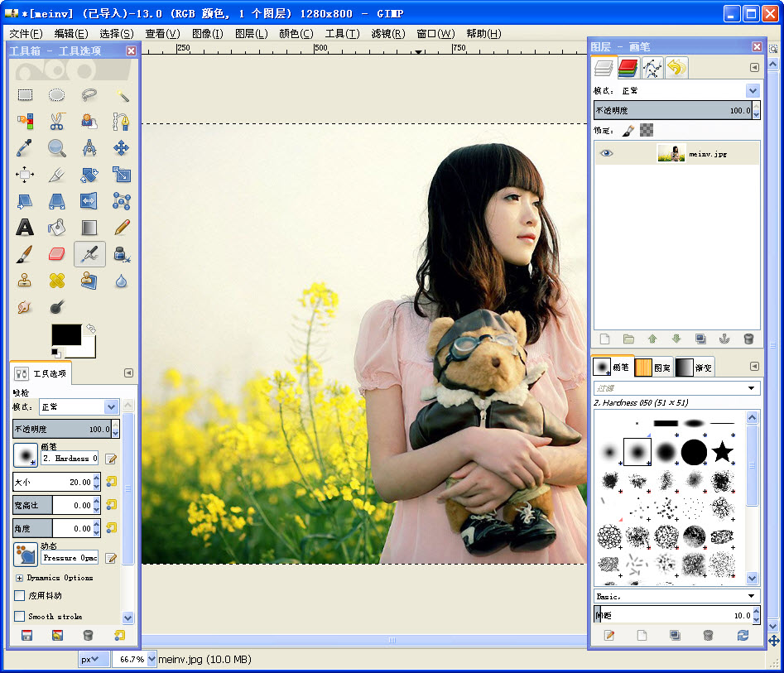784x673 pixels.
Task: Click the delete layer trash button
Action: pyautogui.click(x=748, y=339)
